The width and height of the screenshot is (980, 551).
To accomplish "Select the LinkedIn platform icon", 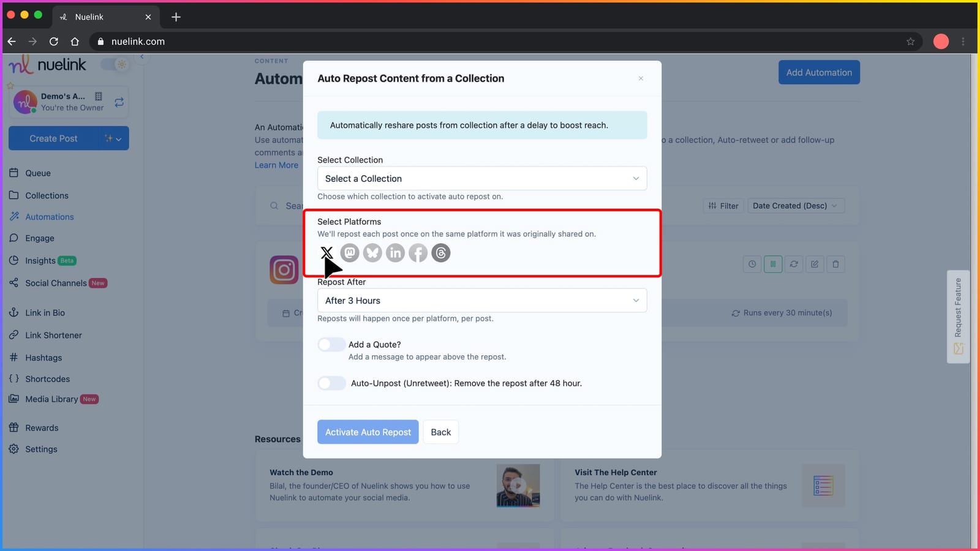I will pos(395,252).
